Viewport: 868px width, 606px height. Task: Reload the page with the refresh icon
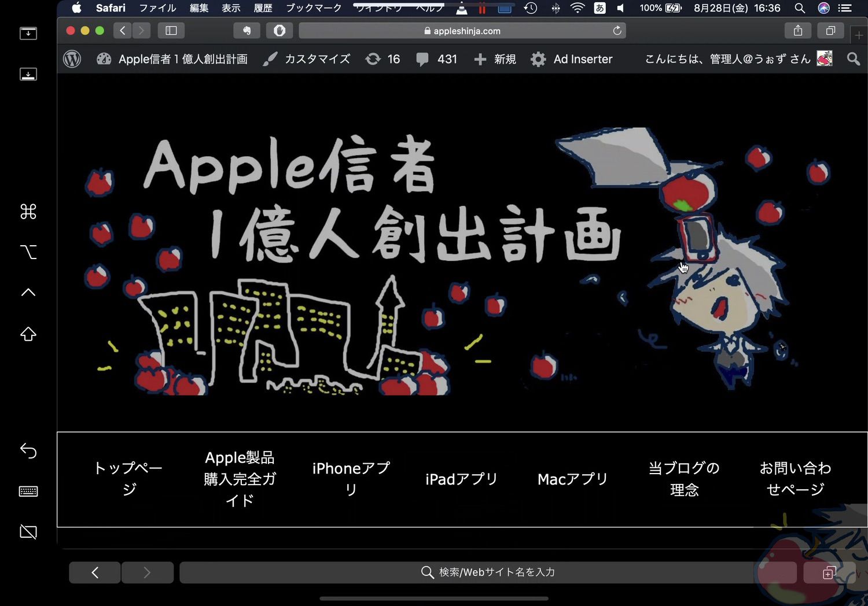pos(617,31)
